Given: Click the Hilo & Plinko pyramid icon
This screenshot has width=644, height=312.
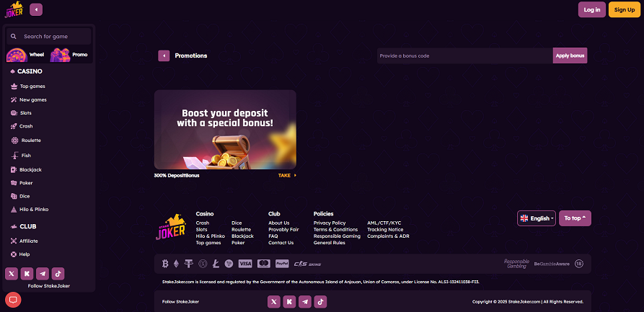Looking at the screenshot, I should point(14,210).
